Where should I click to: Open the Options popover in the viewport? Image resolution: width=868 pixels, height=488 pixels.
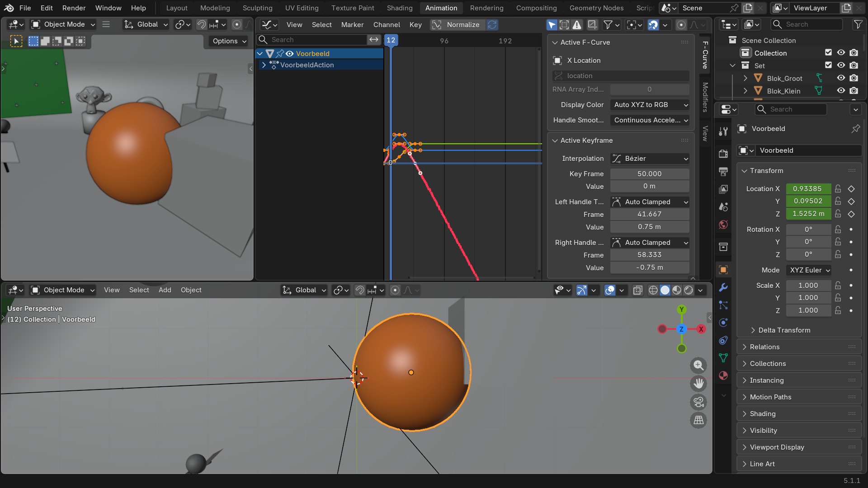(x=229, y=41)
